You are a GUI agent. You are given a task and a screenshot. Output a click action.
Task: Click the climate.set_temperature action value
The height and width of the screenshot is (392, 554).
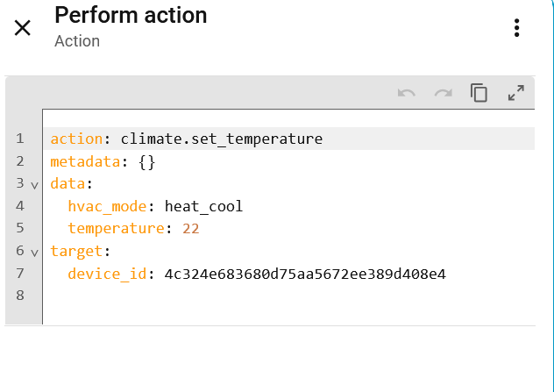click(222, 139)
